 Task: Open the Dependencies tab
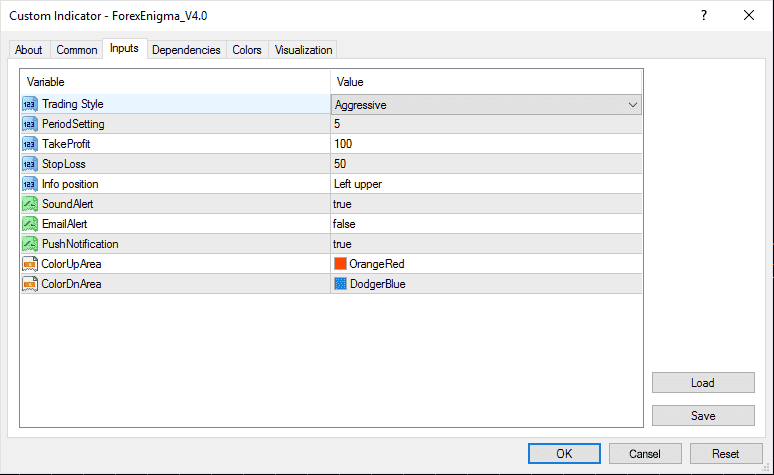pos(186,50)
